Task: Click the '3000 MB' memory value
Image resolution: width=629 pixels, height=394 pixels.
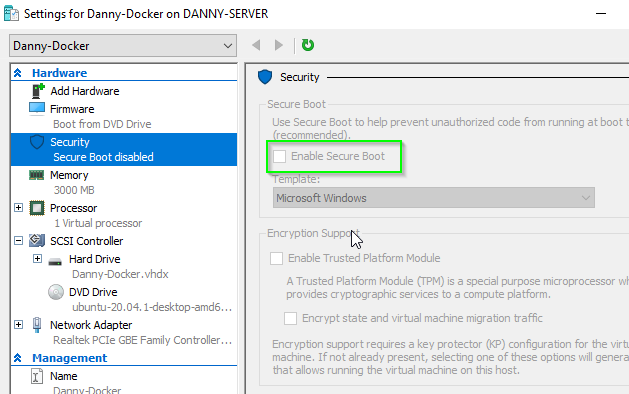Action: 74,190
